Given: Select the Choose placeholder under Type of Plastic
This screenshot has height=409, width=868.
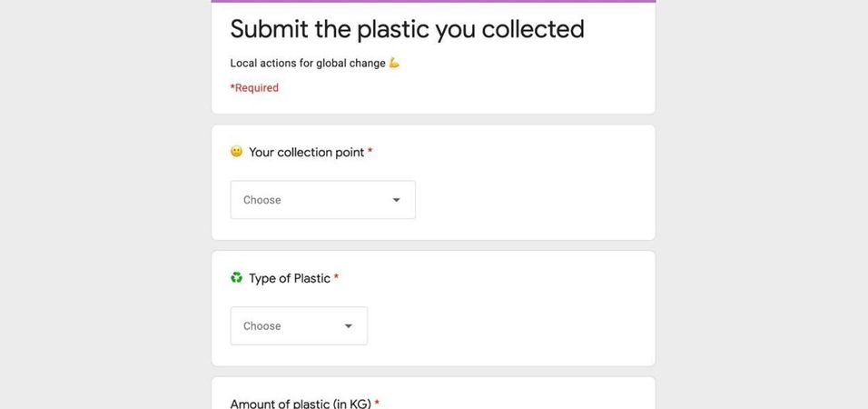Looking at the screenshot, I should [261, 326].
